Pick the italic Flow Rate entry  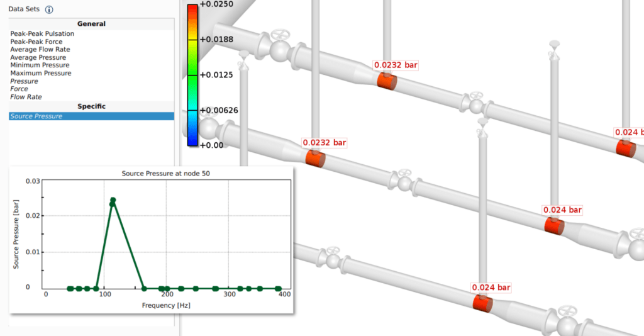coord(26,97)
